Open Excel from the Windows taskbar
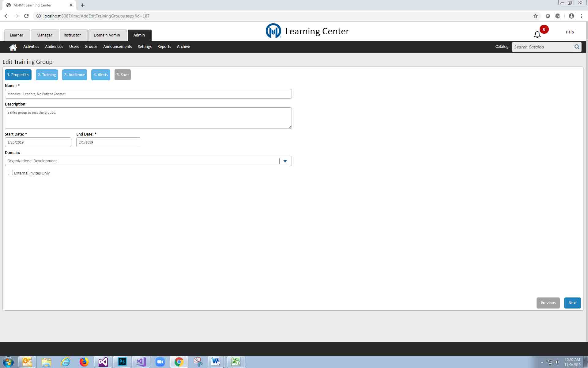This screenshot has width=588, height=368. [236, 362]
